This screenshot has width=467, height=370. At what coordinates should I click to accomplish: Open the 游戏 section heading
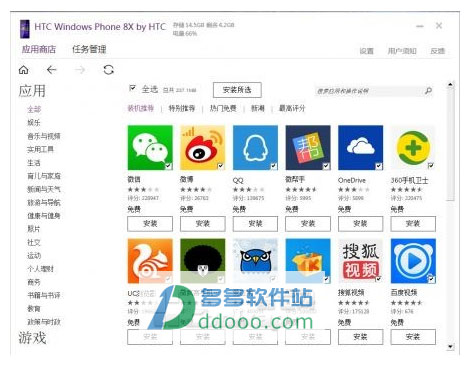pos(32,338)
